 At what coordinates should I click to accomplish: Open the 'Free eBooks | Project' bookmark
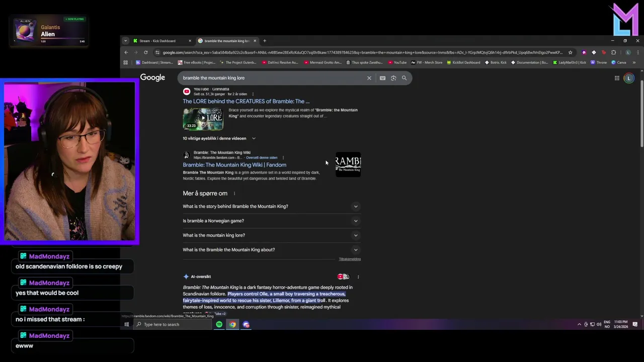pyautogui.click(x=197, y=62)
